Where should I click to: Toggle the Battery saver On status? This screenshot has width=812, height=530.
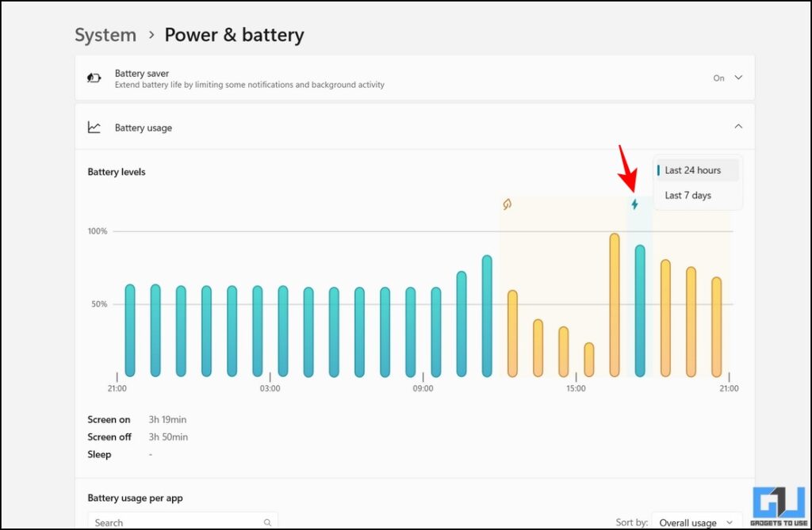[718, 78]
